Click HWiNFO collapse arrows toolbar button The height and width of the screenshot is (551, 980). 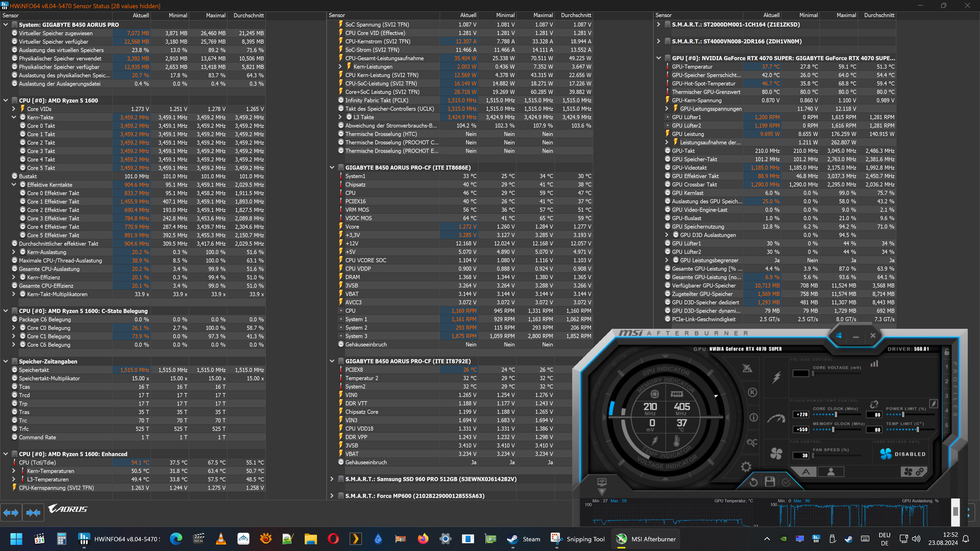33,512
